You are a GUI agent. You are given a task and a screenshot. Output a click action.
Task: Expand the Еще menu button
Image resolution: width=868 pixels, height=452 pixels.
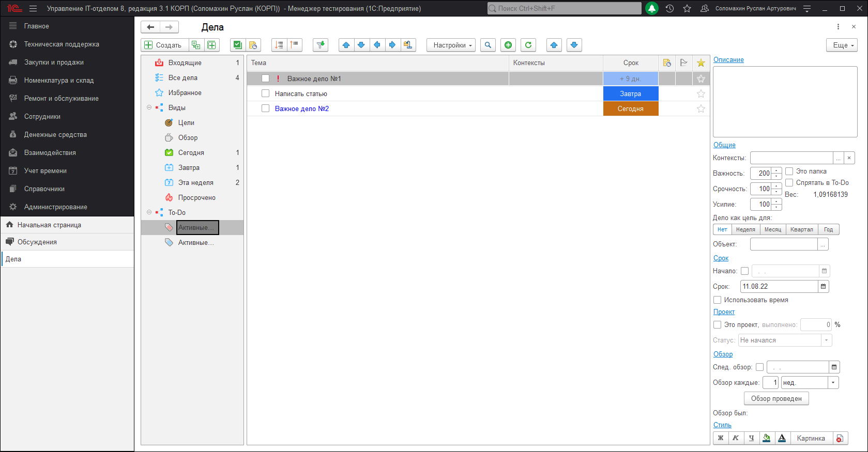point(841,45)
